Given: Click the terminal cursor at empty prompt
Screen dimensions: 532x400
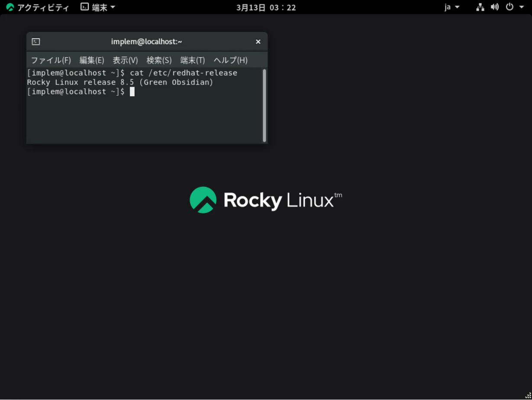Looking at the screenshot, I should pos(132,92).
